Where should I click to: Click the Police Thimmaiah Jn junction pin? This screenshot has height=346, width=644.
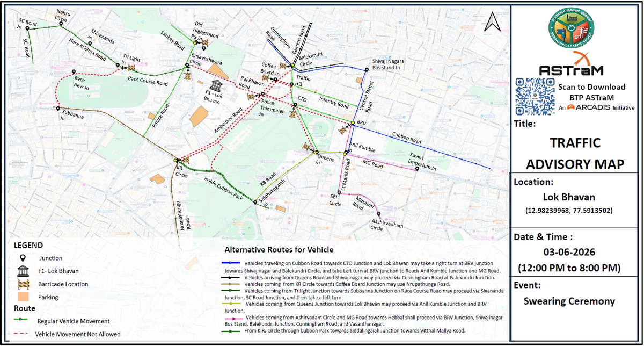click(262, 94)
